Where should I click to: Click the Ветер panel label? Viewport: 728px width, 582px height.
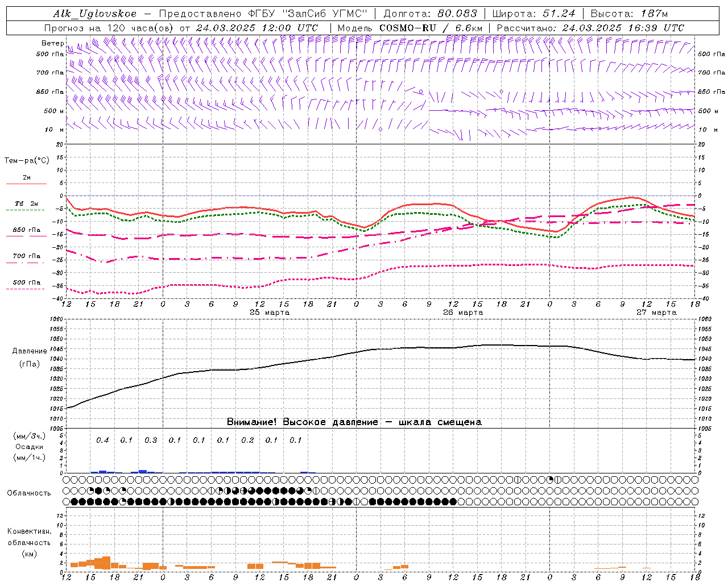[x=53, y=43]
